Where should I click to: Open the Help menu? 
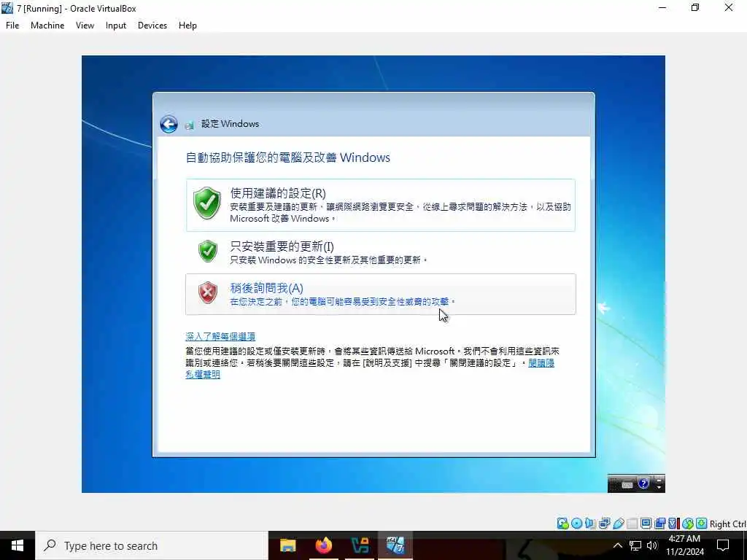point(187,26)
